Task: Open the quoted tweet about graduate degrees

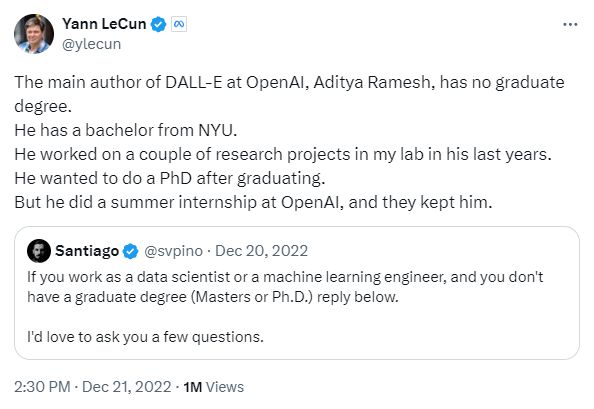Action: point(297,293)
